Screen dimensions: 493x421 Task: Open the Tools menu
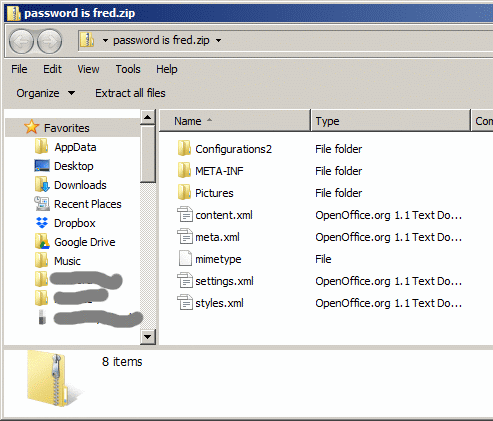pyautogui.click(x=128, y=69)
